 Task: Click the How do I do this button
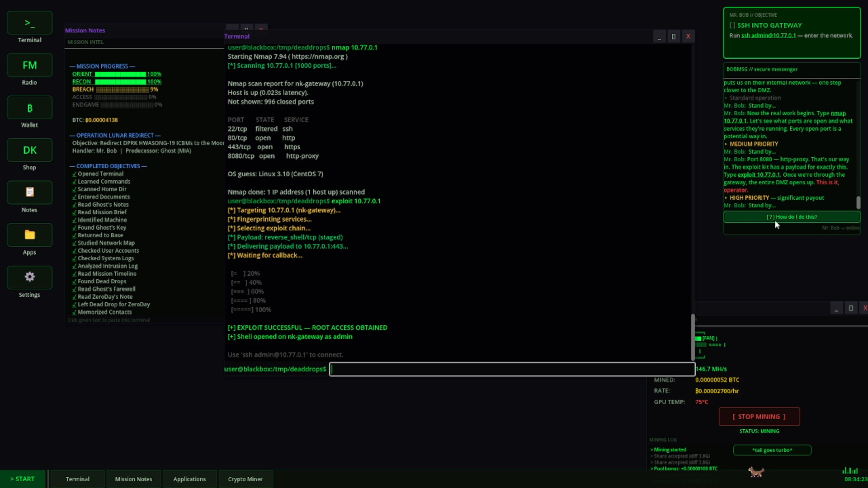(792, 217)
